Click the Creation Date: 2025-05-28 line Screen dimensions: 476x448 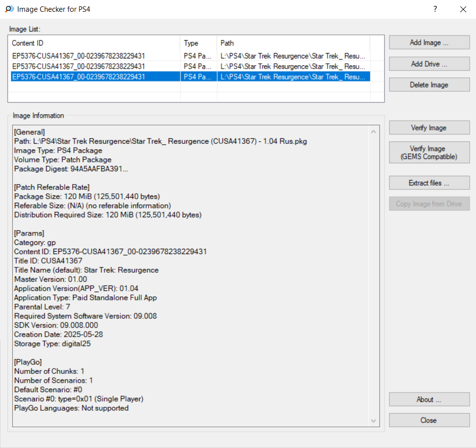point(58,335)
